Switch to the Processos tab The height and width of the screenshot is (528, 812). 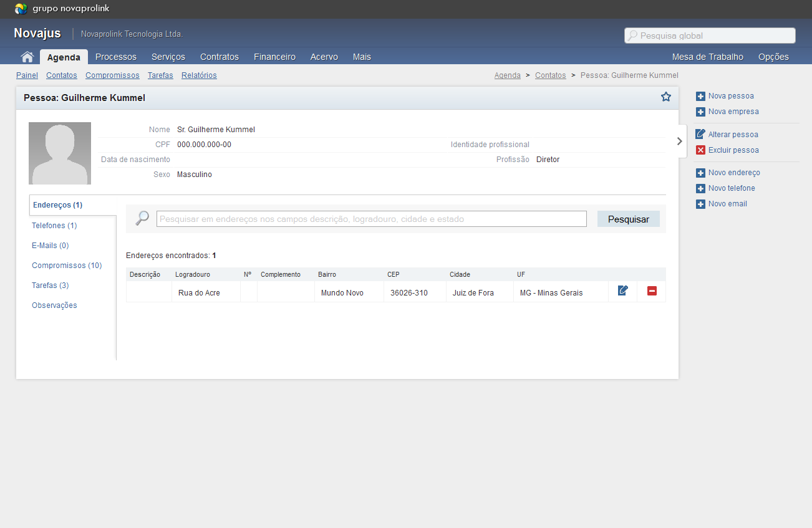116,57
